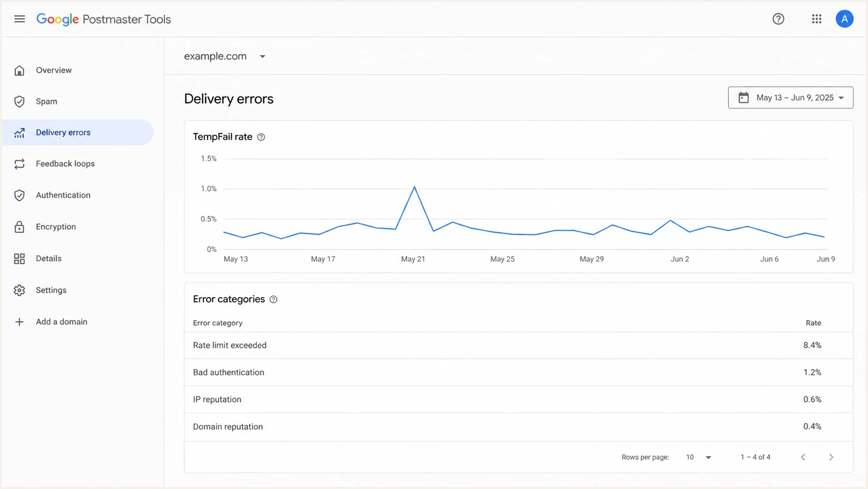This screenshot has width=868, height=489.
Task: Click the May 21 spike on chart
Action: (x=414, y=187)
